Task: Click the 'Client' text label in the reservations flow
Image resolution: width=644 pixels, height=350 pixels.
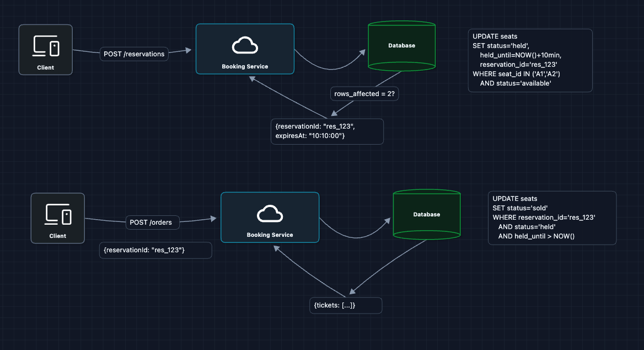Action: point(46,68)
